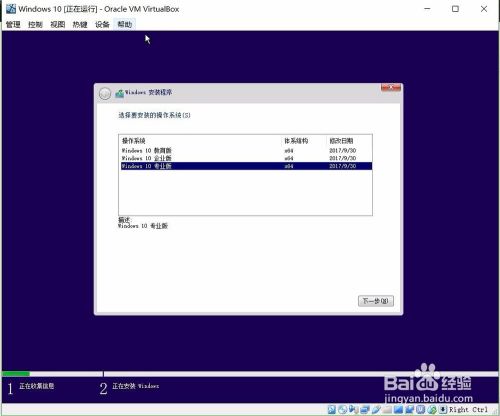This screenshot has height=416, width=500.
Task: Open the 视图 menu
Action: (58, 24)
